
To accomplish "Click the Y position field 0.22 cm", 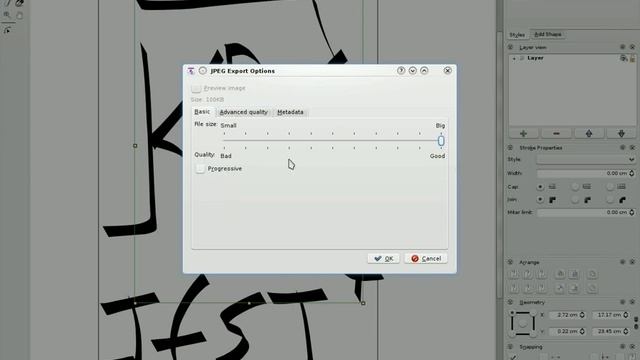I will pyautogui.click(x=567, y=331).
